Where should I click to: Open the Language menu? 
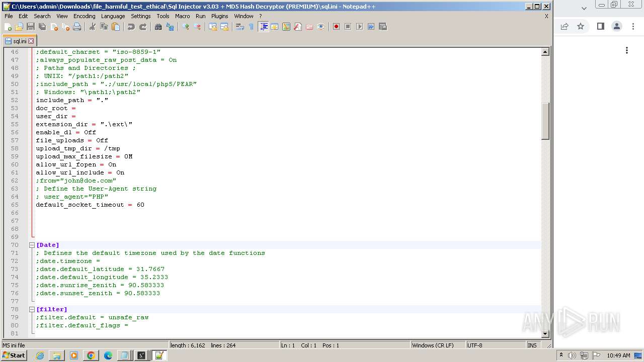click(x=113, y=16)
